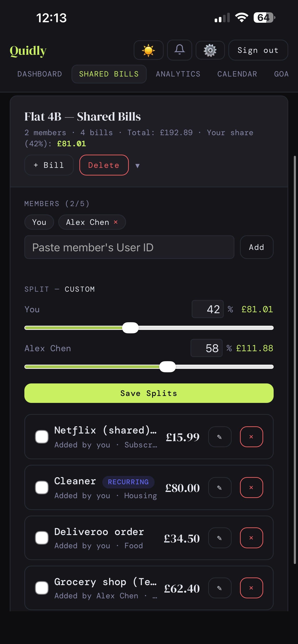Edit the Cleaner bill using its pencil icon
Image resolution: width=298 pixels, height=644 pixels.
click(219, 487)
